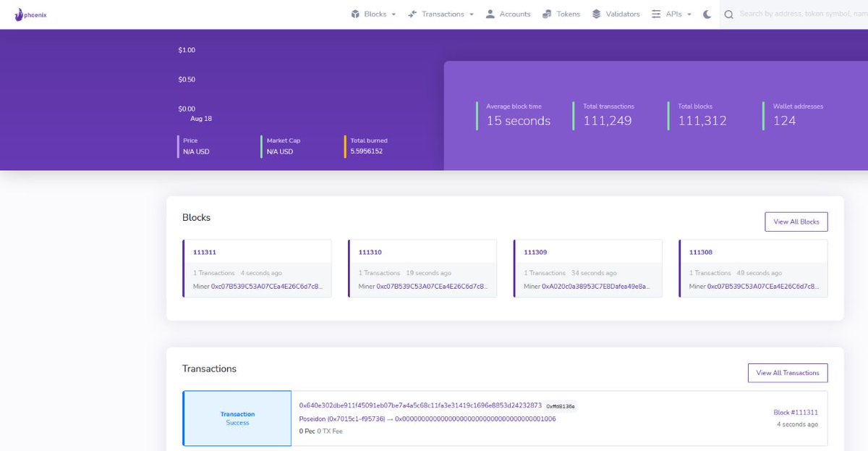Open Block #111311 link in transaction row

[796, 413]
